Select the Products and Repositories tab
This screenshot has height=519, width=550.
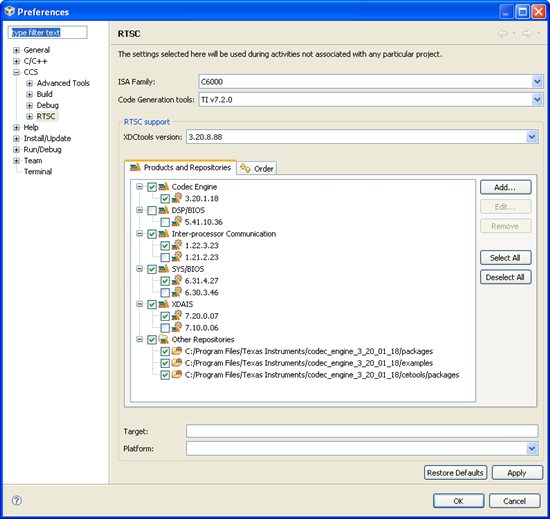point(180,167)
